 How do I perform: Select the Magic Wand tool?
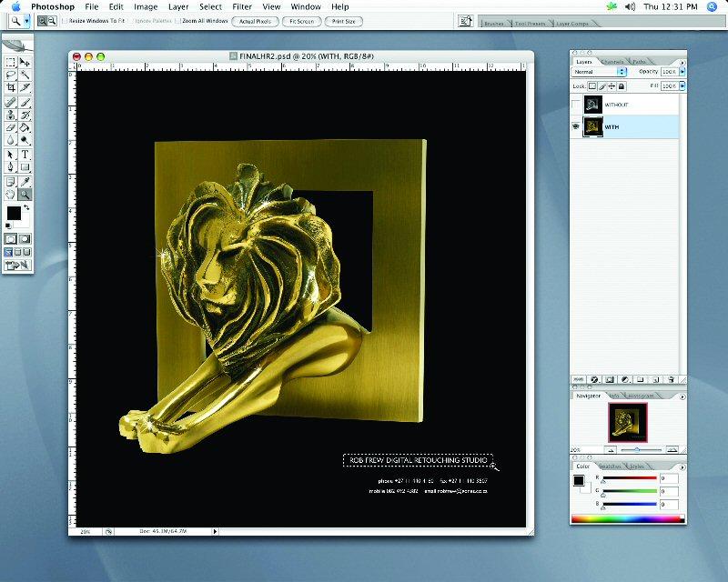tap(25, 75)
